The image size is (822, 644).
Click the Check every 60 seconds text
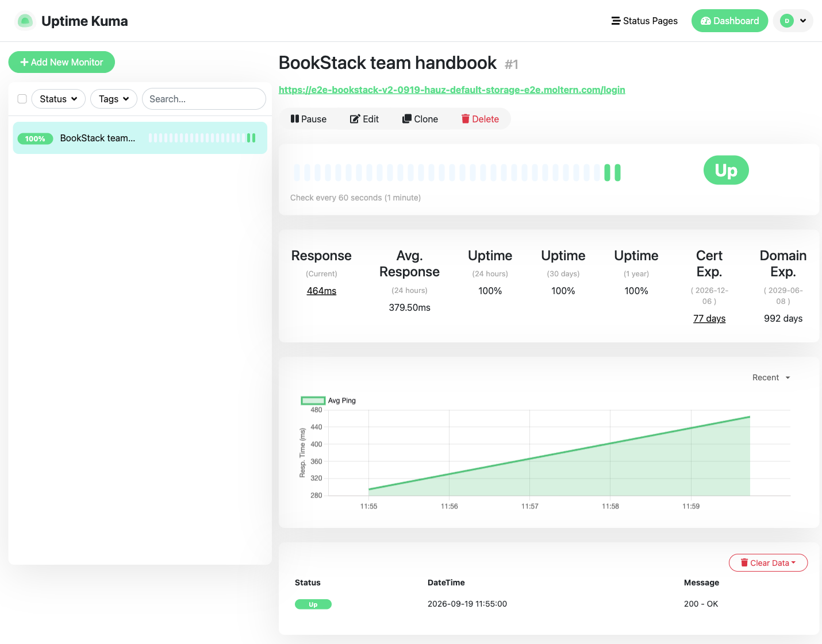coord(355,198)
